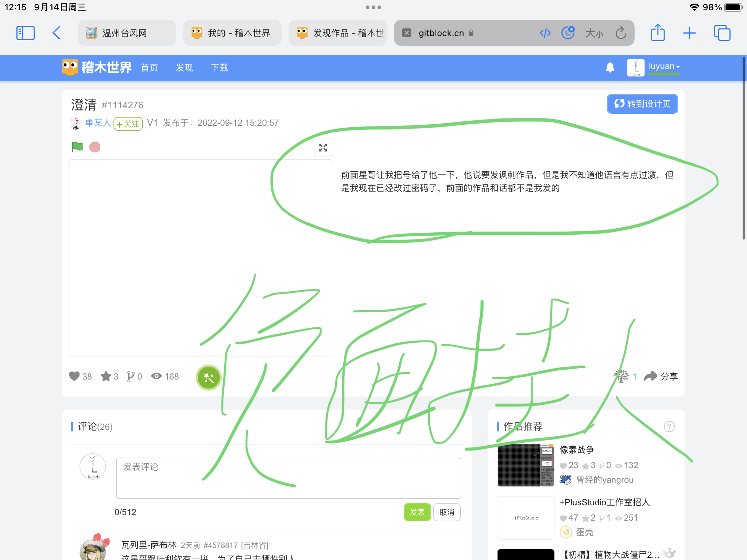Favorite the project with the star icon
The width and height of the screenshot is (747, 560).
106,376
